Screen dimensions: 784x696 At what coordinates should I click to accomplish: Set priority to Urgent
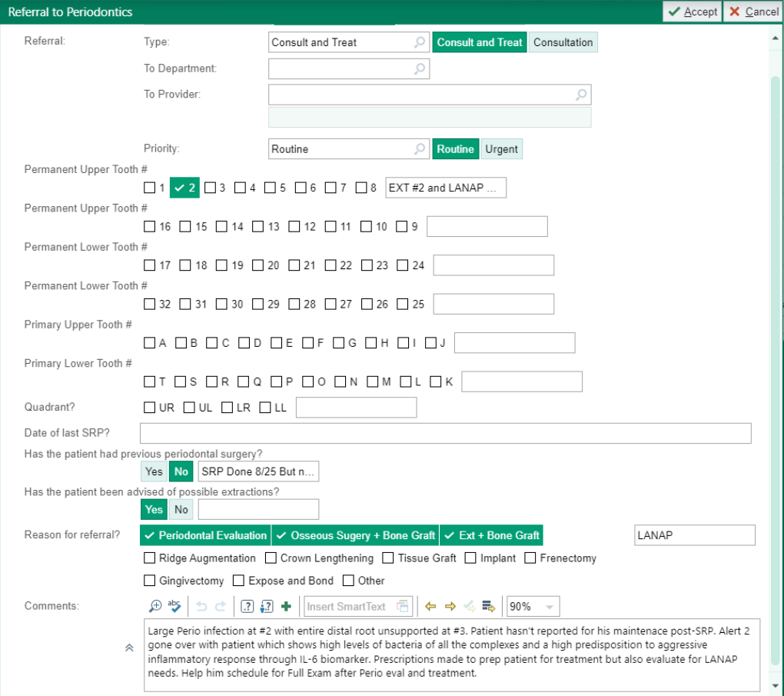(x=501, y=148)
